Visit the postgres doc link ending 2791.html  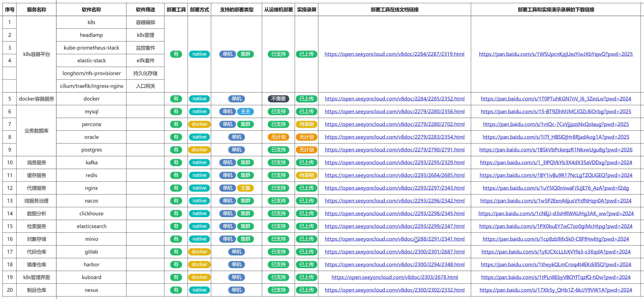coord(394,150)
